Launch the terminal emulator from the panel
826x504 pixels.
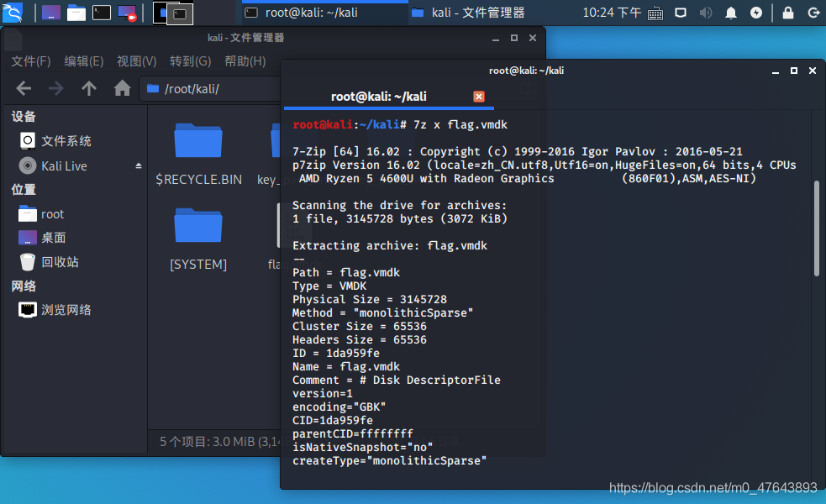(102, 13)
